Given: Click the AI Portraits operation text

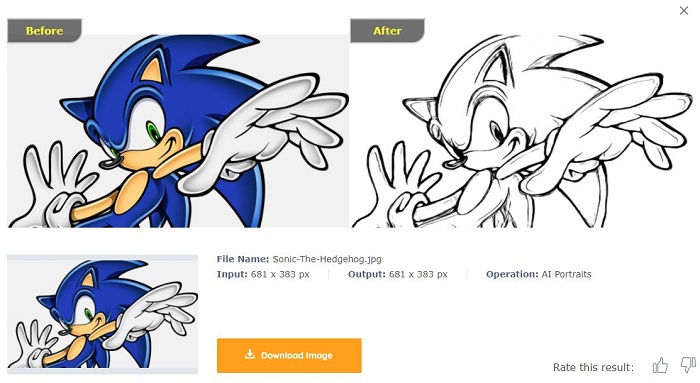Looking at the screenshot, I should click(566, 274).
